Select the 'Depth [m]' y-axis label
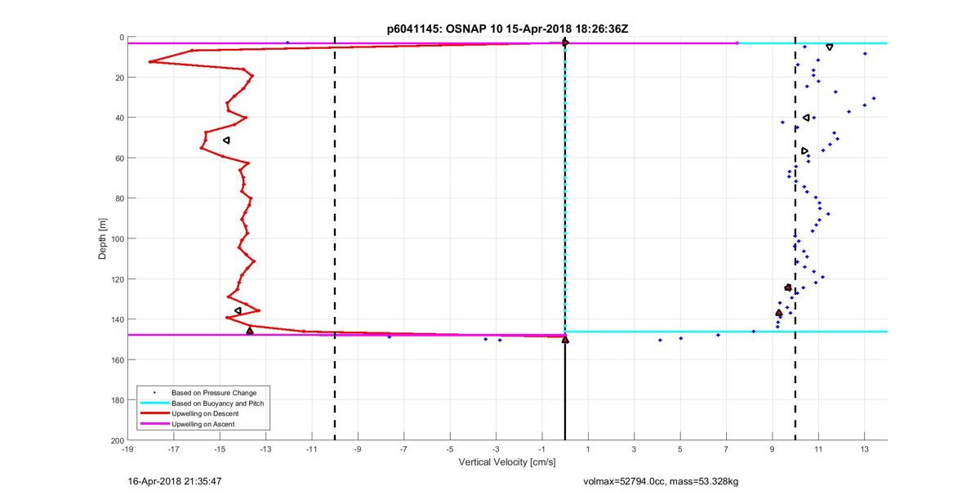This screenshot has width=980, height=495. (103, 239)
